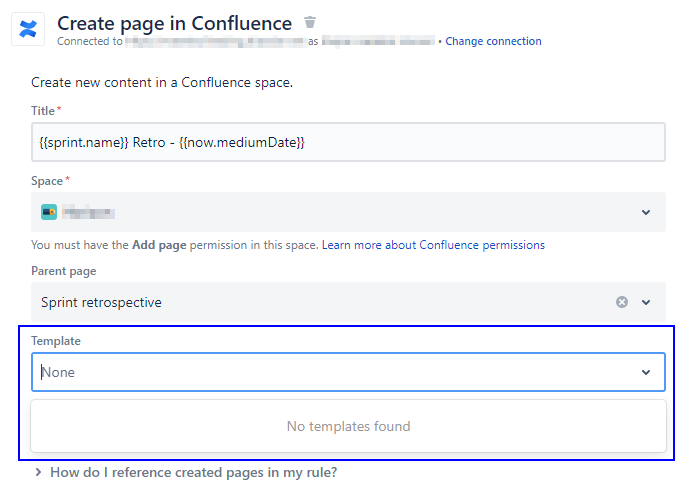Click the Template dropdown chevron arrow
Viewport: 700px width, 495px height.
click(x=646, y=372)
